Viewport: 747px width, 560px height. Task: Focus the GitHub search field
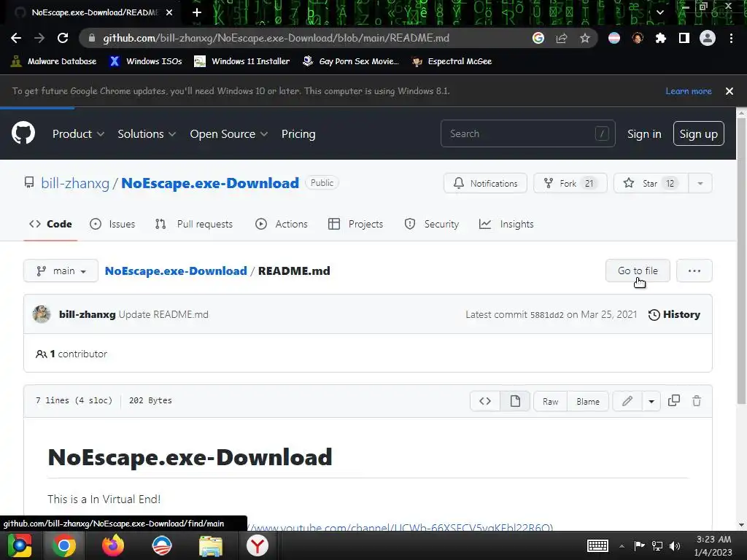(528, 134)
